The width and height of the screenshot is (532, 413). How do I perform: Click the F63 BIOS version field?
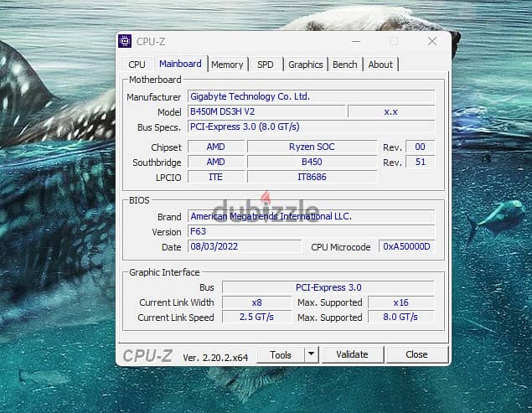click(x=311, y=231)
